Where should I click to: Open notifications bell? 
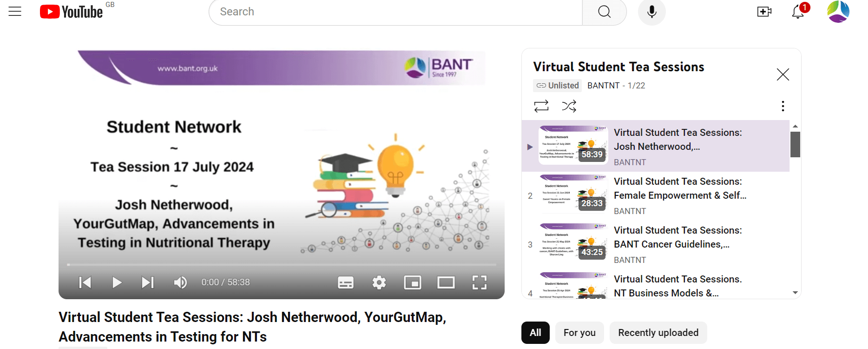(x=798, y=11)
